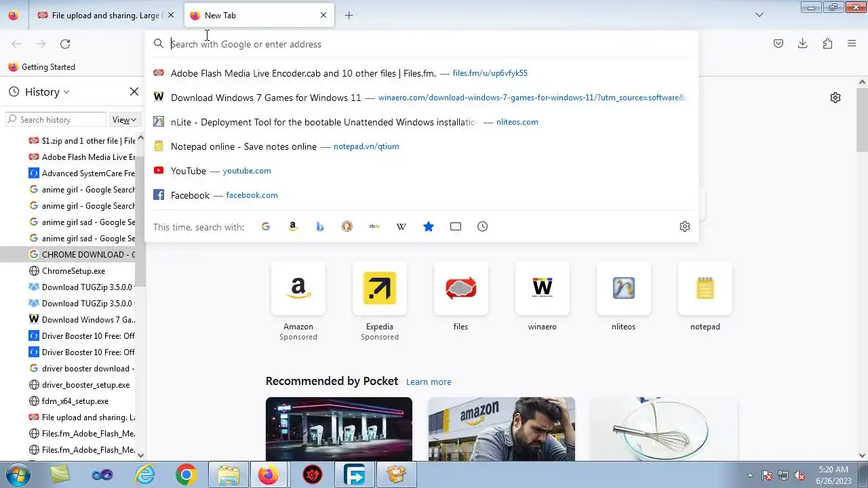Search with Amazon one-off icon
Viewport: 868px width, 488px height.
(x=293, y=226)
